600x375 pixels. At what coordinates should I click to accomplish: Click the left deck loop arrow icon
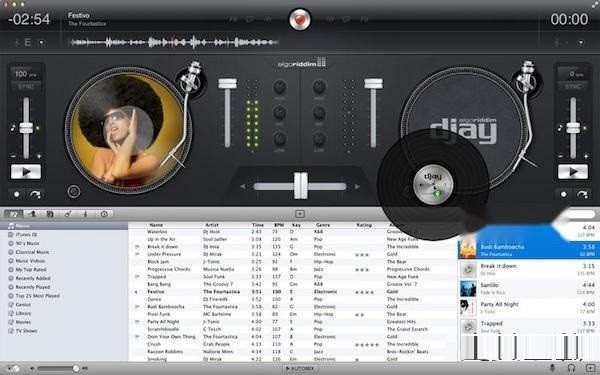(x=35, y=194)
